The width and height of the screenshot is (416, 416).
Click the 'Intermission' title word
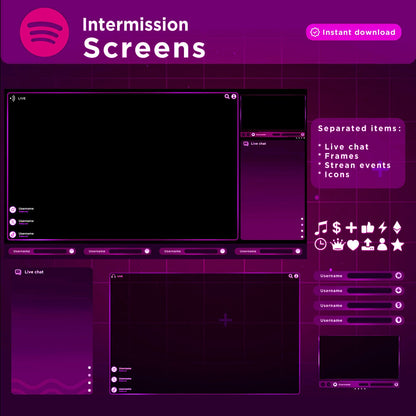click(x=135, y=25)
